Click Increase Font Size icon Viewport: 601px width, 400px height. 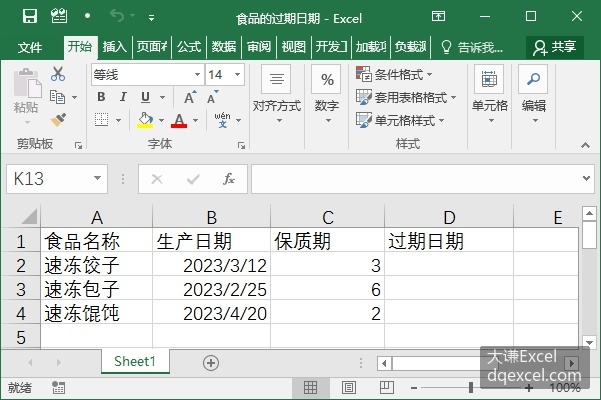coord(190,97)
